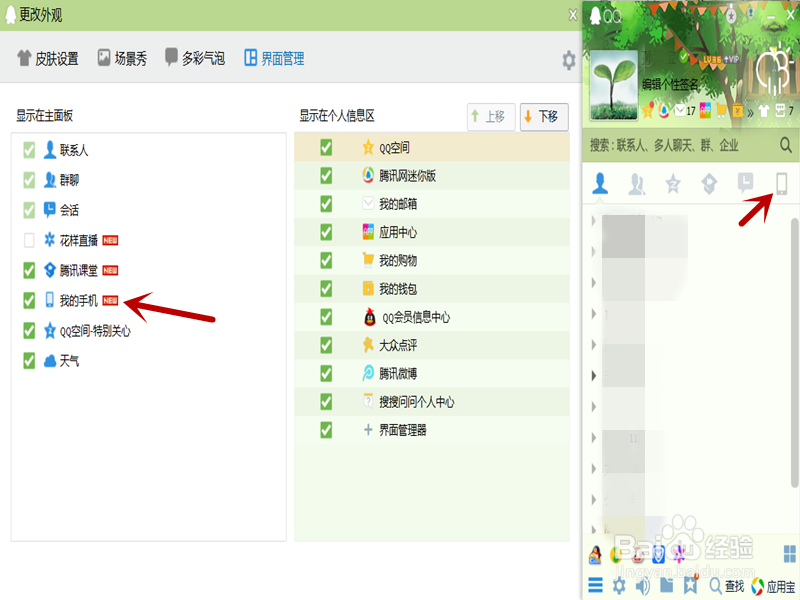Click the speaker icon in QQ bottom bar

tap(643, 586)
